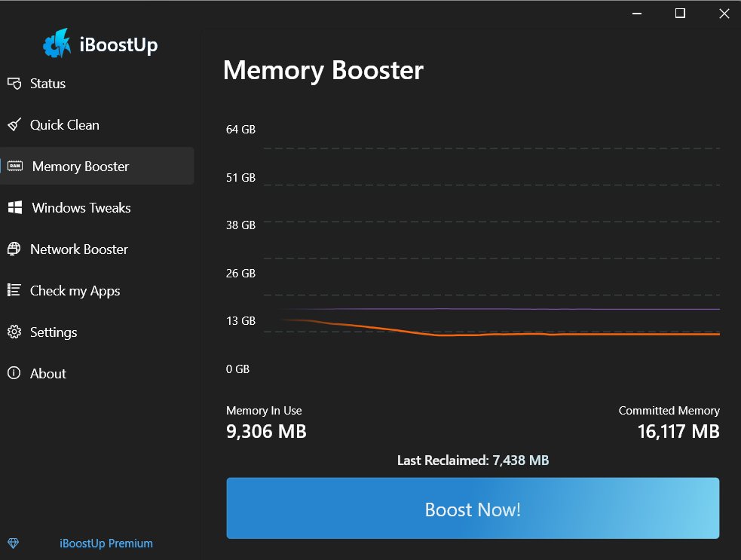Click the Memory Booster heading
Screen dimensions: 741x560
click(x=323, y=70)
